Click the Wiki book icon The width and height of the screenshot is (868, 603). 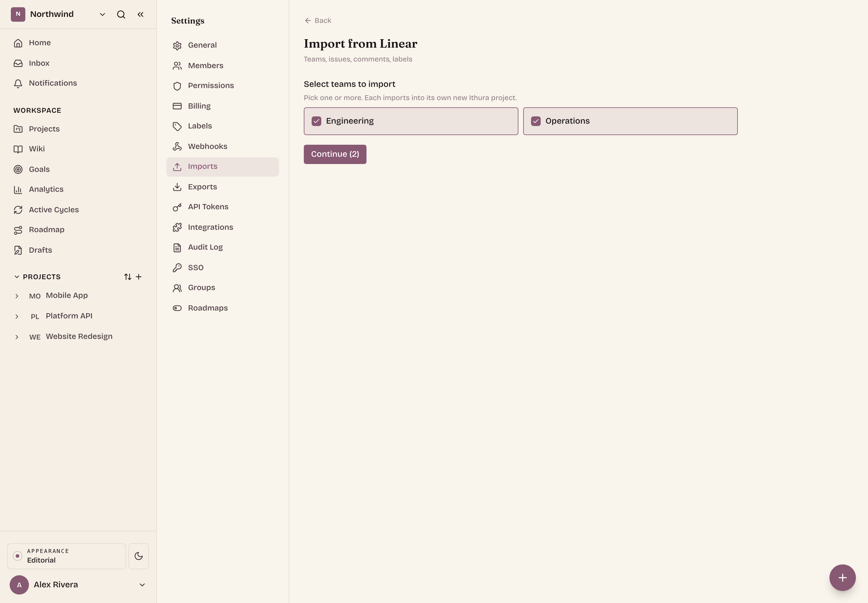pos(18,149)
